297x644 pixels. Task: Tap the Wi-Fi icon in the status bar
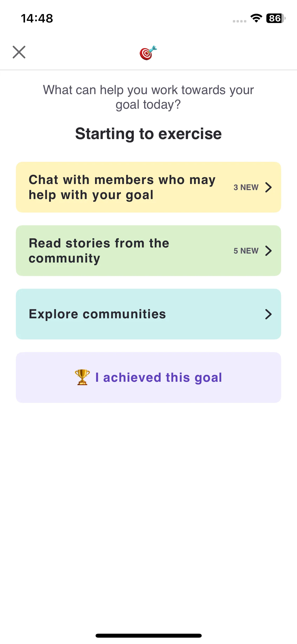(256, 18)
